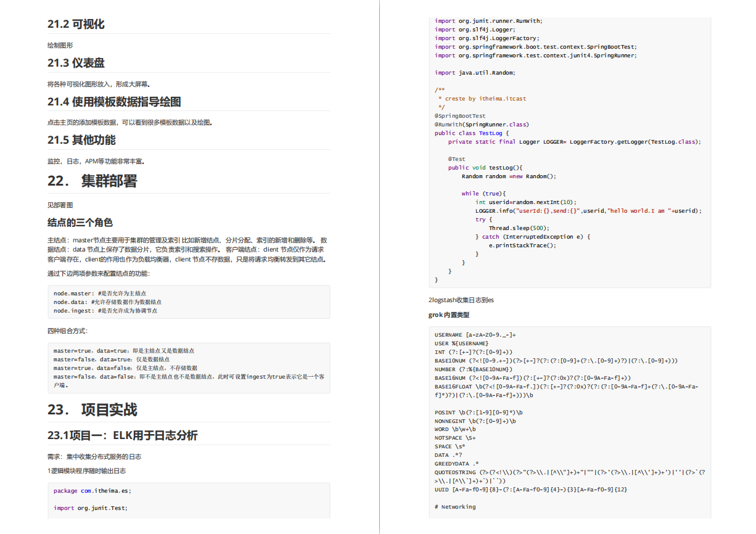Click the line "@RunWith(SpringRunner.class)"
This screenshot has height=534, width=756.
482,125
